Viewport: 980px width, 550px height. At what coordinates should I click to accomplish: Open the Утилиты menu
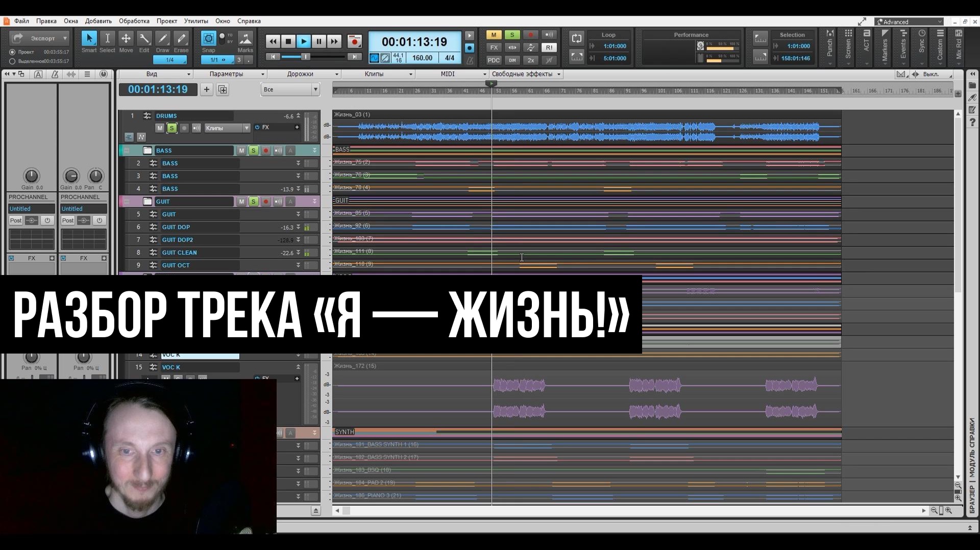point(196,21)
